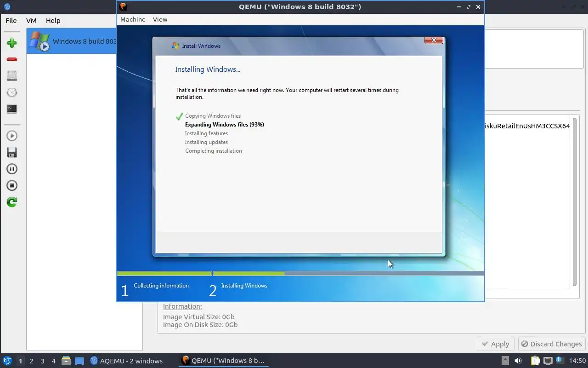Click 'Installing updates' step text
The width and height of the screenshot is (588, 368).
click(x=206, y=142)
